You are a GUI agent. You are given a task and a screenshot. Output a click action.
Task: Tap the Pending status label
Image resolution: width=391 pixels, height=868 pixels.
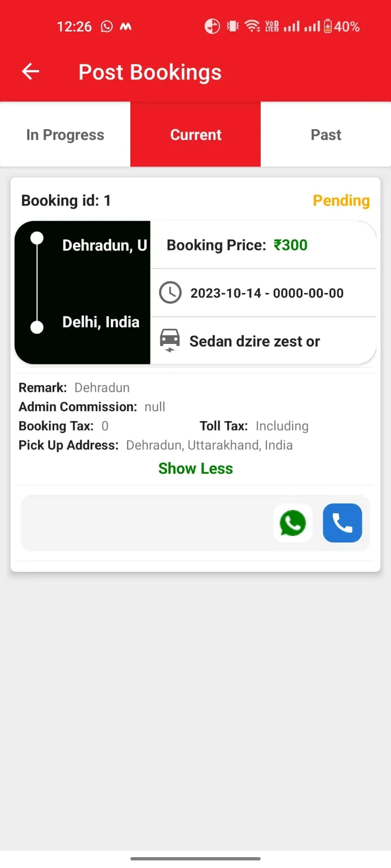click(341, 200)
